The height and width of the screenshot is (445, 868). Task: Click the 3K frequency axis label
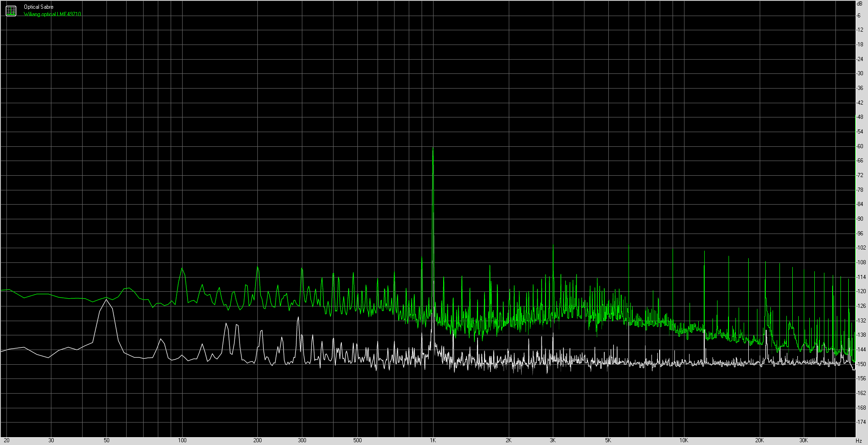[552, 440]
